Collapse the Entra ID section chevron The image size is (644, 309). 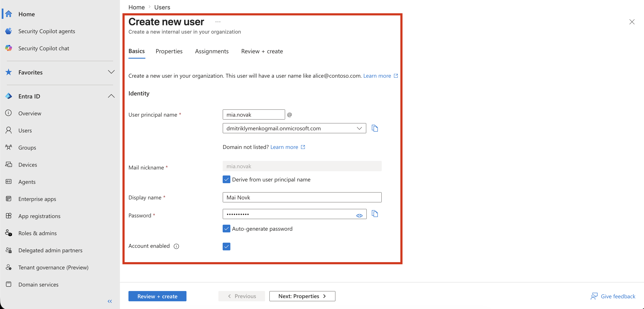[x=111, y=96]
